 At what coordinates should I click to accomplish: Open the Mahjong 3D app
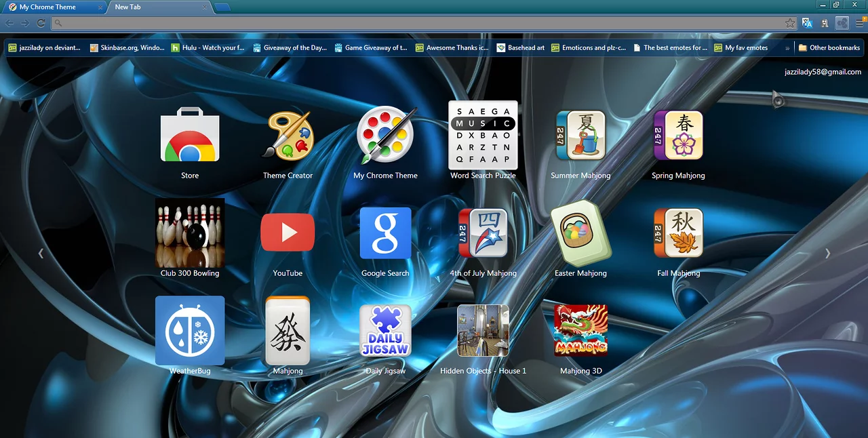point(580,330)
